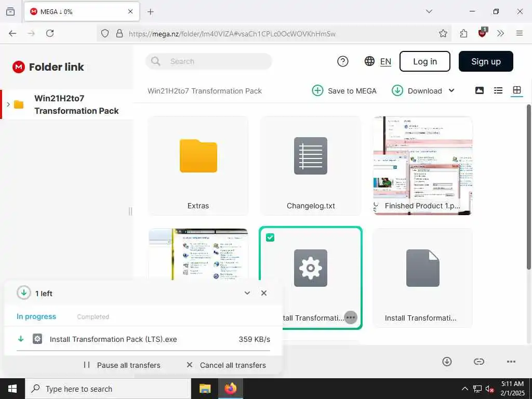Click the bottom bar download icon
Viewport: 532px width, 399px height.
pyautogui.click(x=447, y=362)
